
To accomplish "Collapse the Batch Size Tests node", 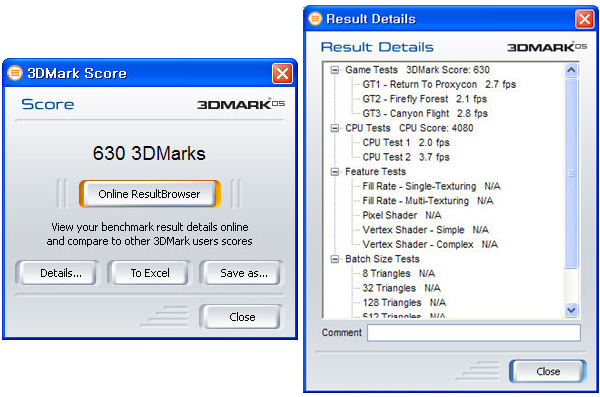I will [x=335, y=259].
